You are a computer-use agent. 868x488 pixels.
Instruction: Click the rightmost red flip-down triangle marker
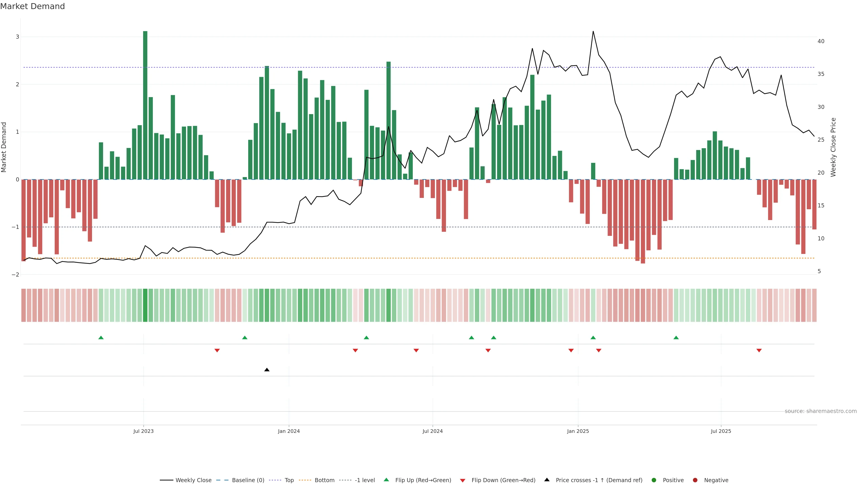click(759, 351)
